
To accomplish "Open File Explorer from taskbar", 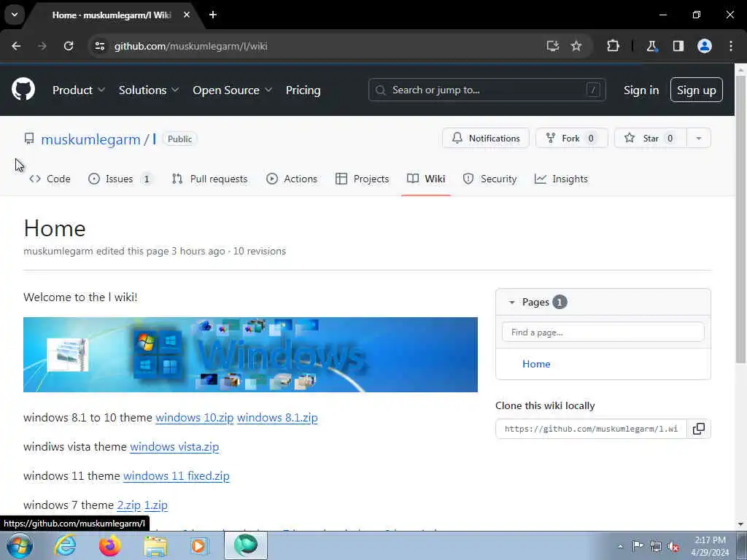I will tap(155, 546).
